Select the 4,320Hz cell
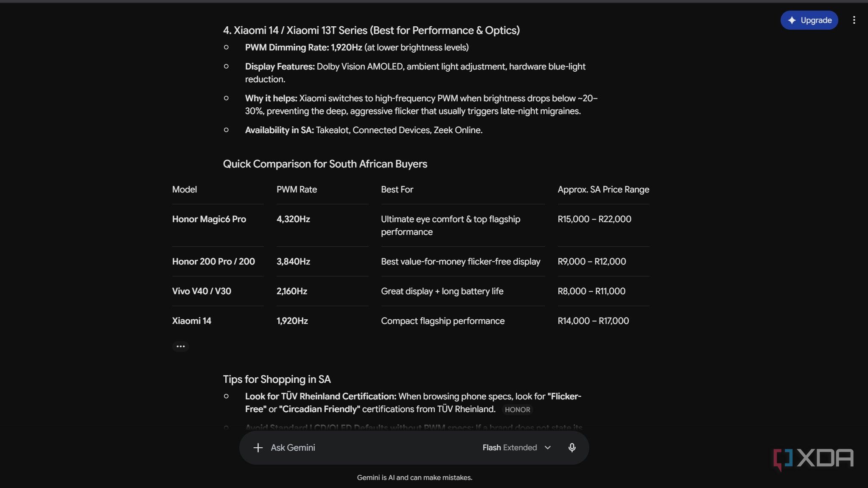The image size is (868, 488). [x=293, y=219]
